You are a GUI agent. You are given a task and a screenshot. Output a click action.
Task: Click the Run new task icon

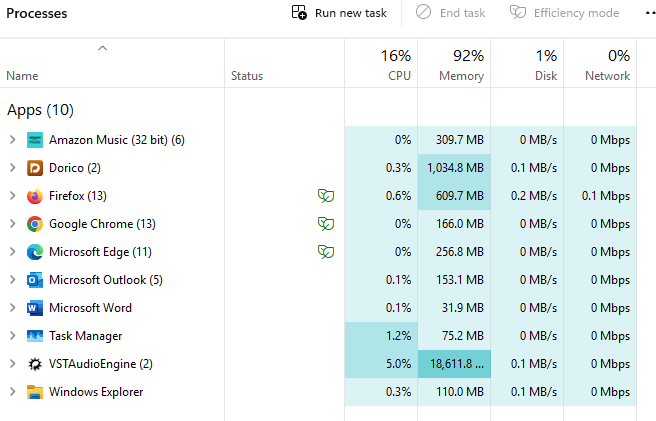(299, 13)
